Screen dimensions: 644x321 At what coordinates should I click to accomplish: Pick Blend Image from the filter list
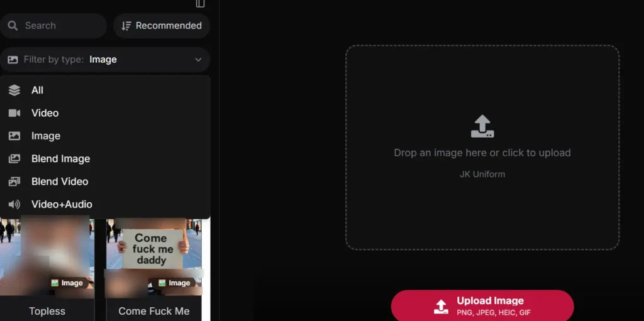tap(105, 158)
